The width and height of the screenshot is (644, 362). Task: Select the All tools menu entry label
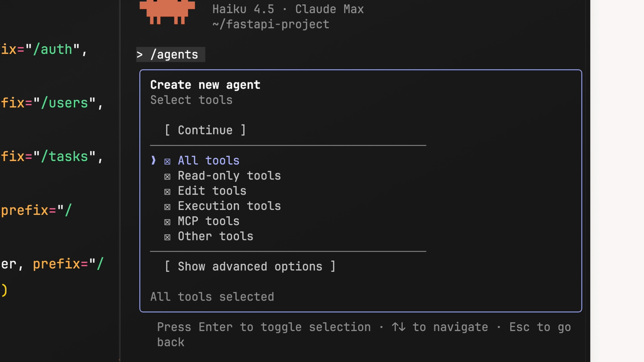tap(209, 161)
